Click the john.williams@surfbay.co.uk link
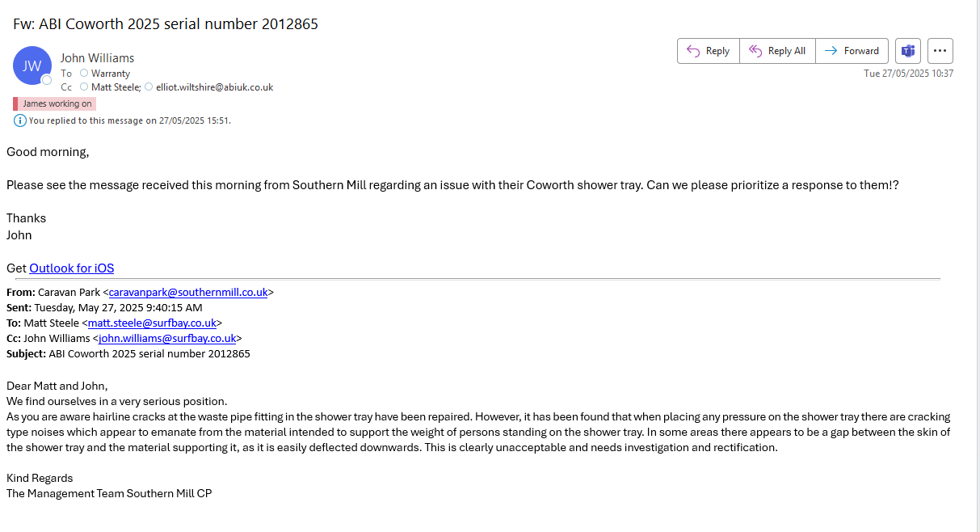Viewport: 980px width, 532px height. click(x=167, y=339)
